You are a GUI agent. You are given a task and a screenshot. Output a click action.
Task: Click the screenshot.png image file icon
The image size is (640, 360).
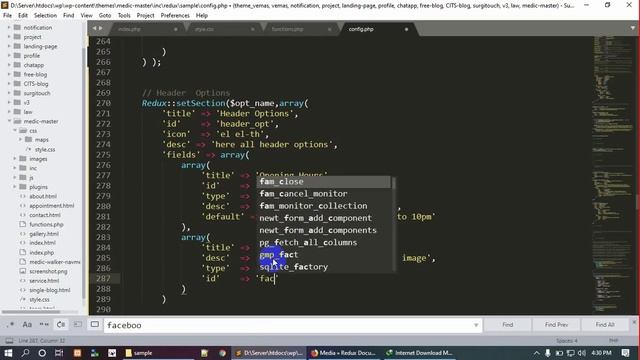[23, 271]
